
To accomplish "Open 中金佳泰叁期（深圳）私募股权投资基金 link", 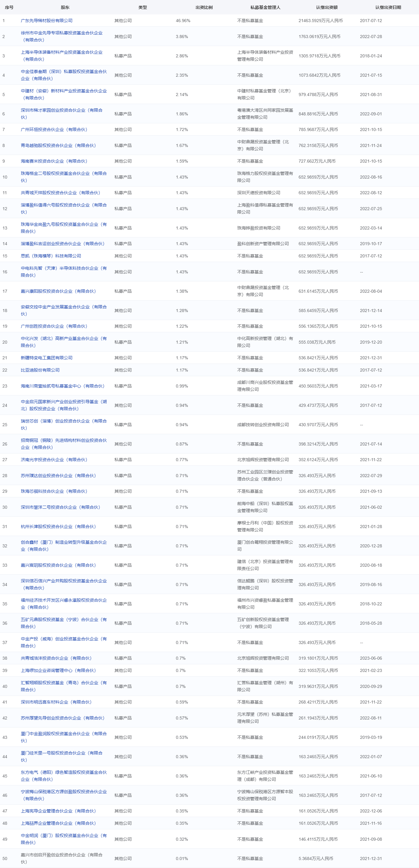I will tap(64, 75).
